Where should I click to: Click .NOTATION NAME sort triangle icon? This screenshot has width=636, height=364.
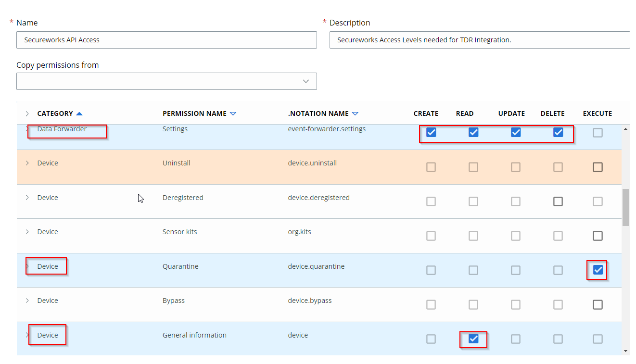click(x=355, y=114)
